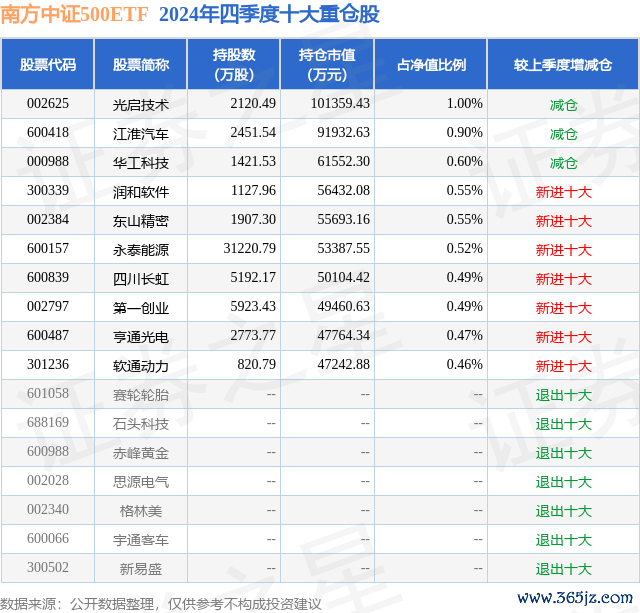Select stock code 300502
The width and height of the screenshot is (640, 613).
[48, 567]
